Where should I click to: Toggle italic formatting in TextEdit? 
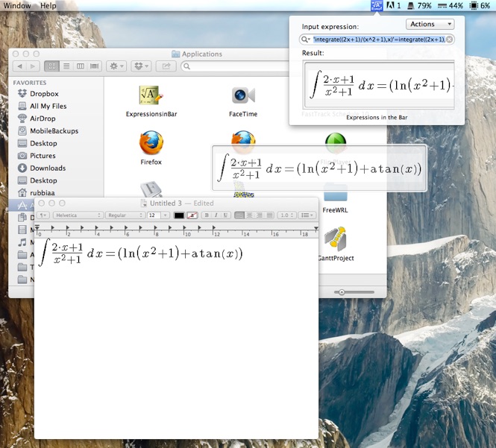click(x=216, y=215)
